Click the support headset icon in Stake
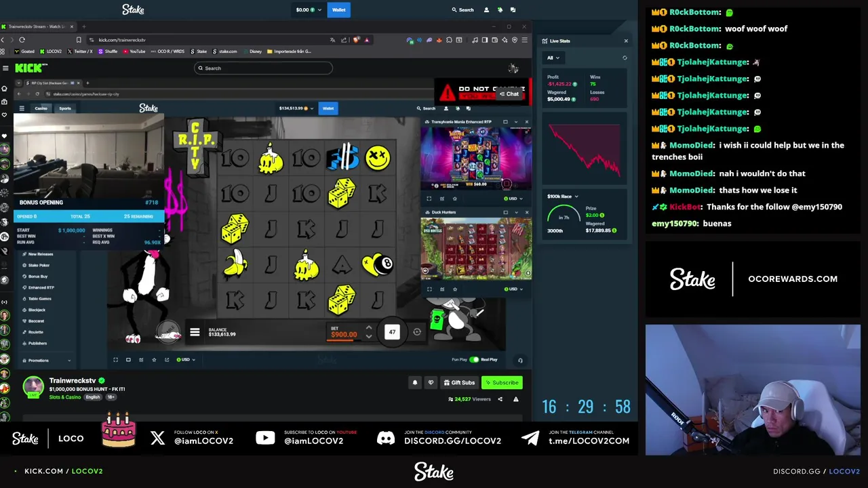The height and width of the screenshot is (488, 868). pos(520,361)
